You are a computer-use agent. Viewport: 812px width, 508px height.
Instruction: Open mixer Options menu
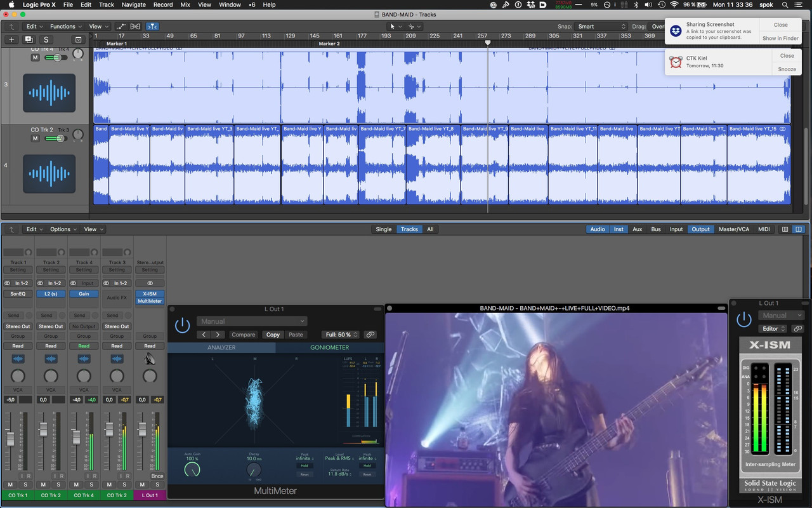pyautogui.click(x=63, y=229)
